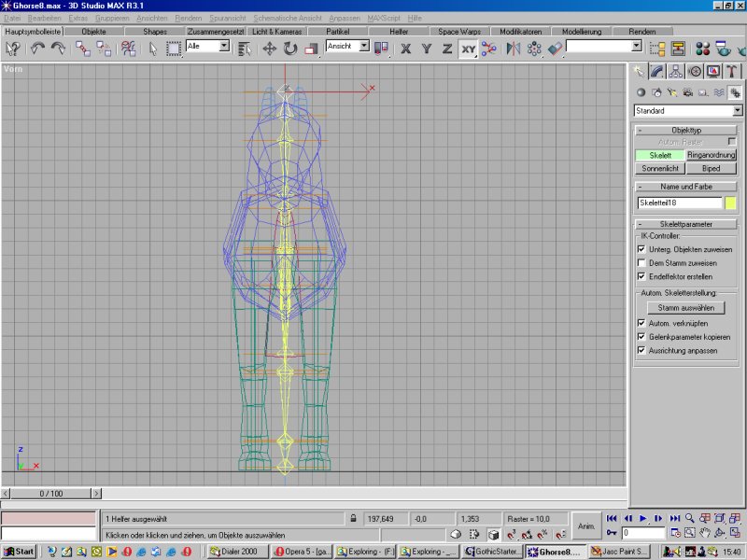Click the Mirror selected objects tool
The image size is (747, 560).
coord(511,48)
